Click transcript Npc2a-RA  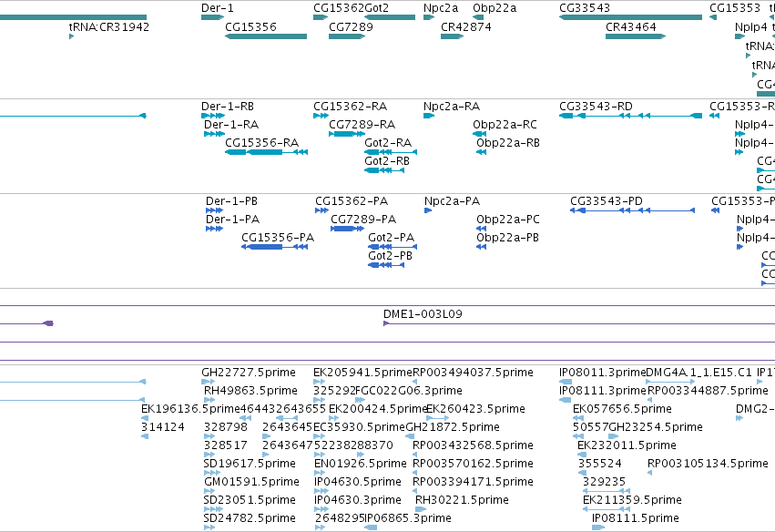pyautogui.click(x=429, y=116)
